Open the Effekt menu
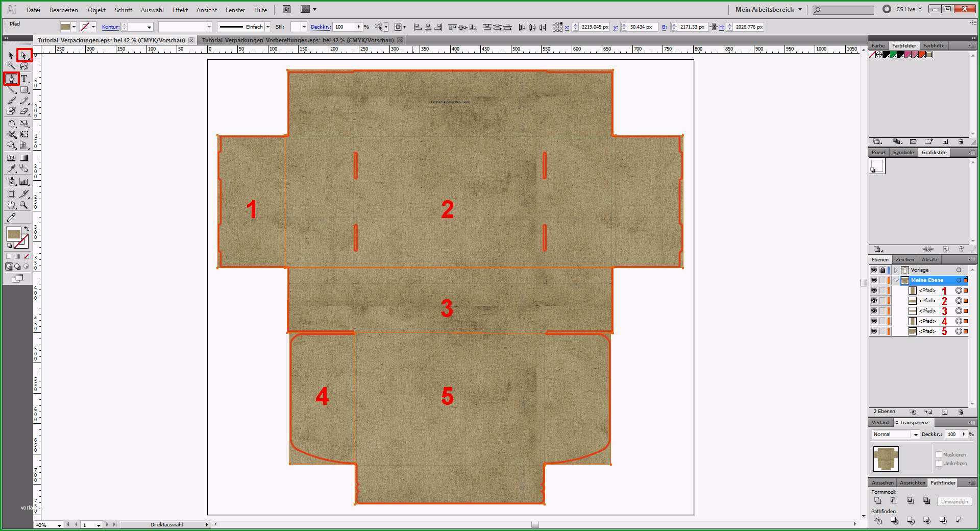This screenshot has width=980, height=531. pyautogui.click(x=180, y=10)
